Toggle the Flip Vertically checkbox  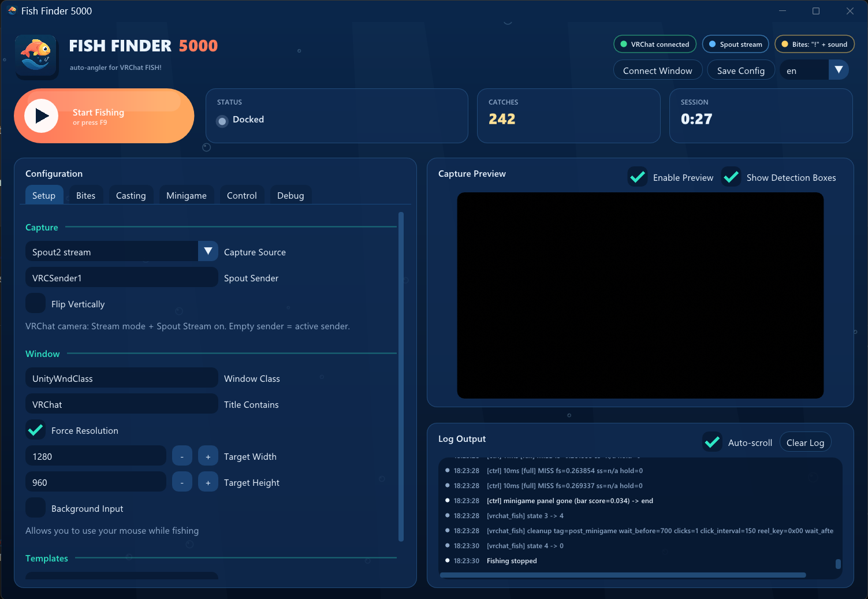[x=35, y=303]
